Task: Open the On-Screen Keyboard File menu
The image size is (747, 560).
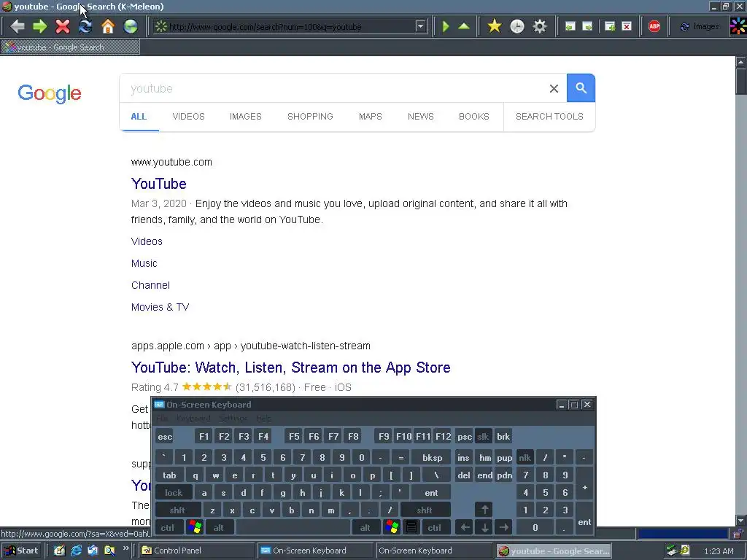Action: (x=162, y=419)
